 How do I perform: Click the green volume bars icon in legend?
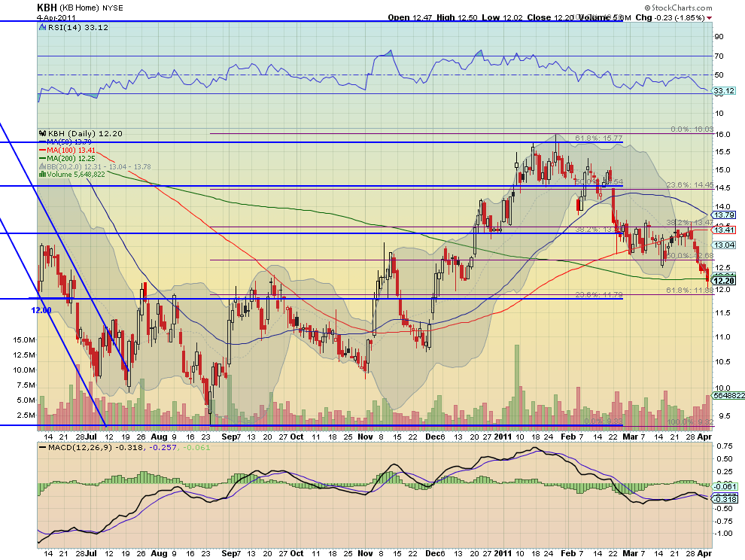click(x=42, y=175)
